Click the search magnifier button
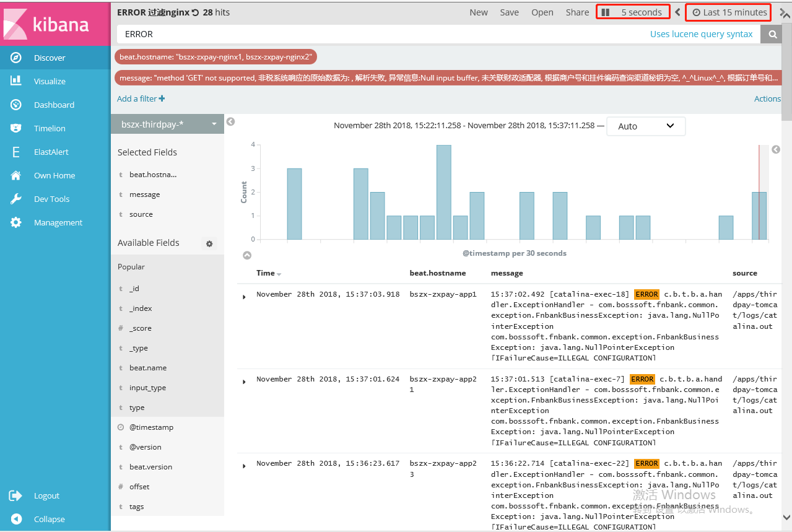This screenshot has width=792, height=532. [x=772, y=35]
